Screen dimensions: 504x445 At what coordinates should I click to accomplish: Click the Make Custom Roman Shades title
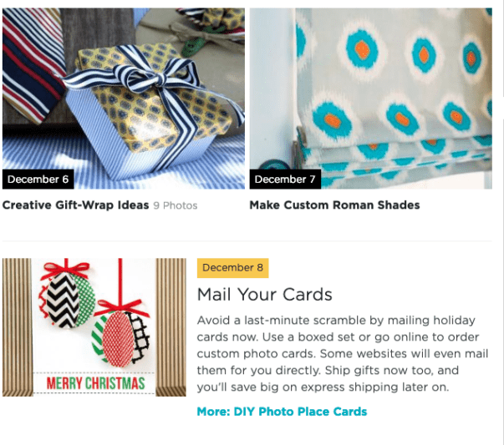click(334, 205)
